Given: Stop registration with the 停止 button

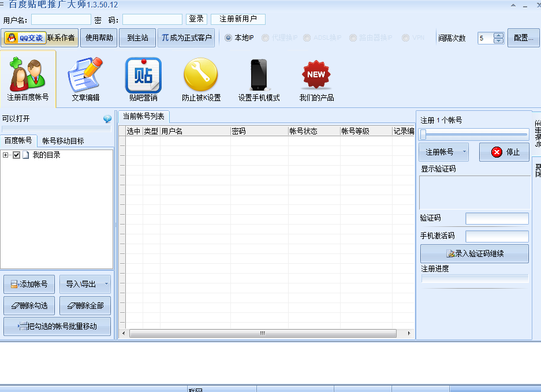Looking at the screenshot, I should tap(503, 152).
